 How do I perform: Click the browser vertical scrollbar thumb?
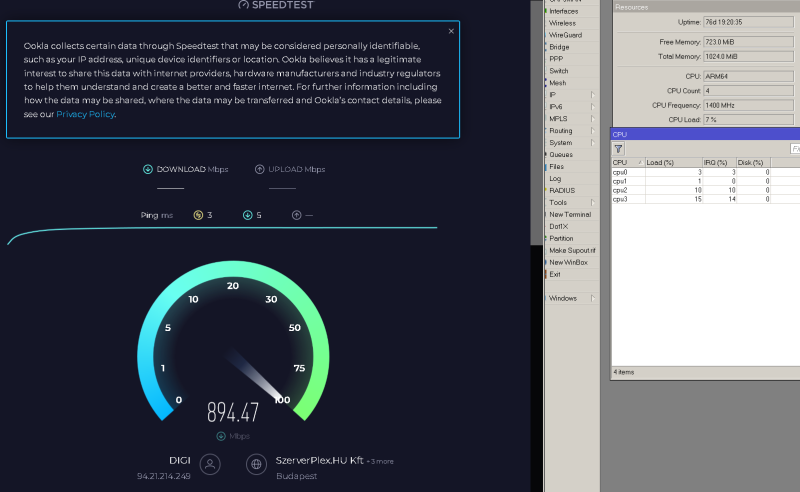pos(536,122)
